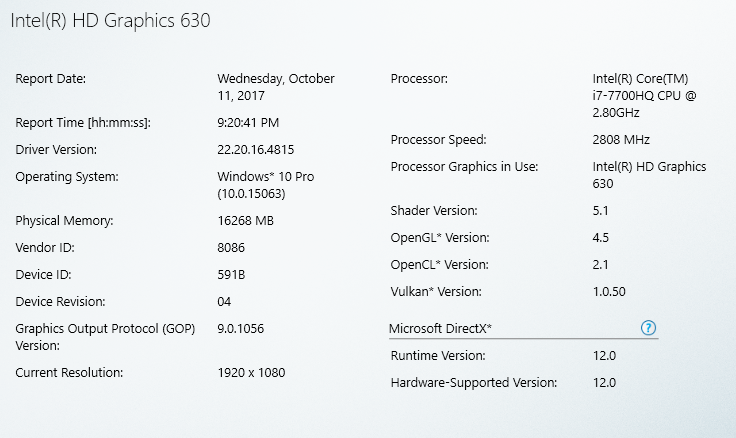This screenshot has width=736, height=438.
Task: Click the Processor Graphics in Use label
Action: 464,167
